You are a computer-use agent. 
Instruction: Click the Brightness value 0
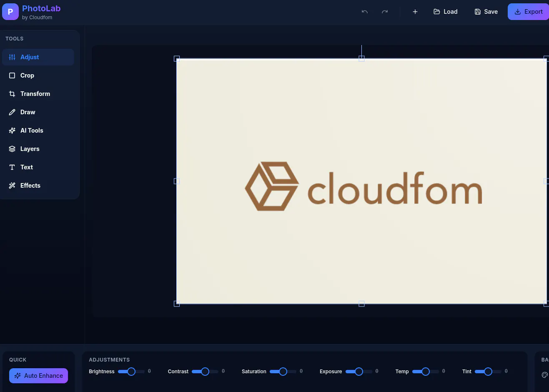149,371
